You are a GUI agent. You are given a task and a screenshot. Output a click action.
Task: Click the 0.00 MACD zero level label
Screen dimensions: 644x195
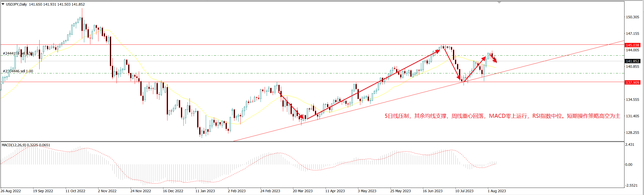click(x=629, y=165)
